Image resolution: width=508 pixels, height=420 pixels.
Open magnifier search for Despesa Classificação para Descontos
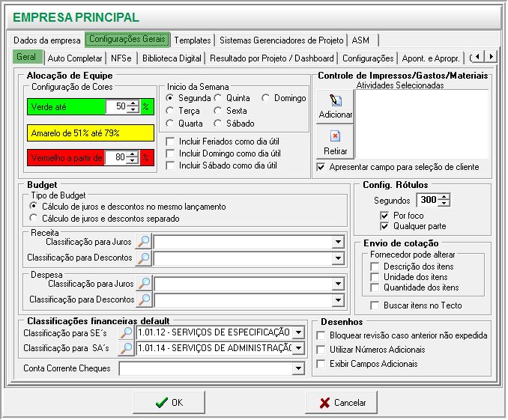145,299
